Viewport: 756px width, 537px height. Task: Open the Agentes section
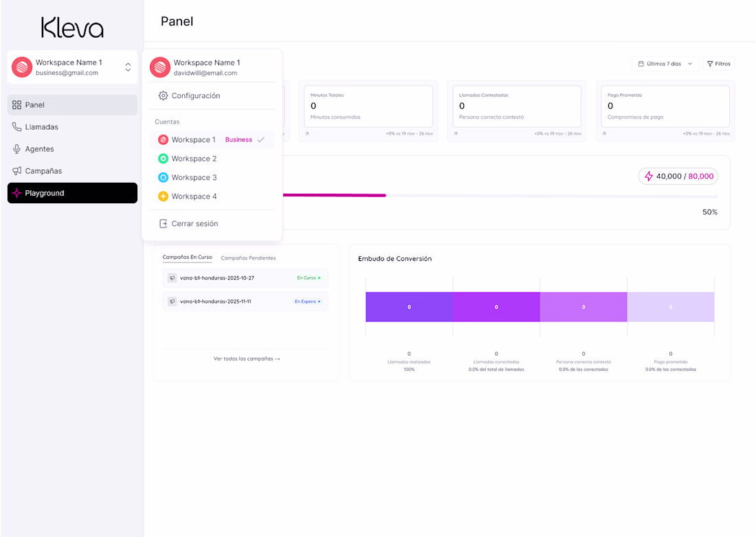pos(72,149)
